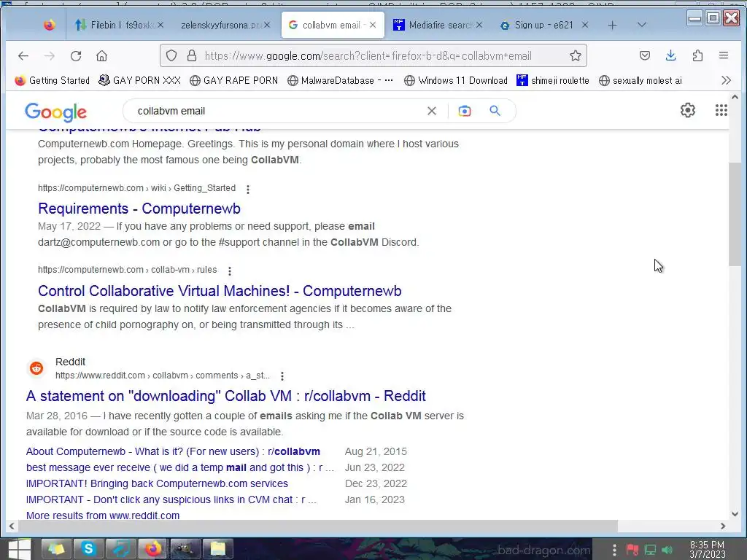Open the tracking protection shield icon

(x=171, y=55)
